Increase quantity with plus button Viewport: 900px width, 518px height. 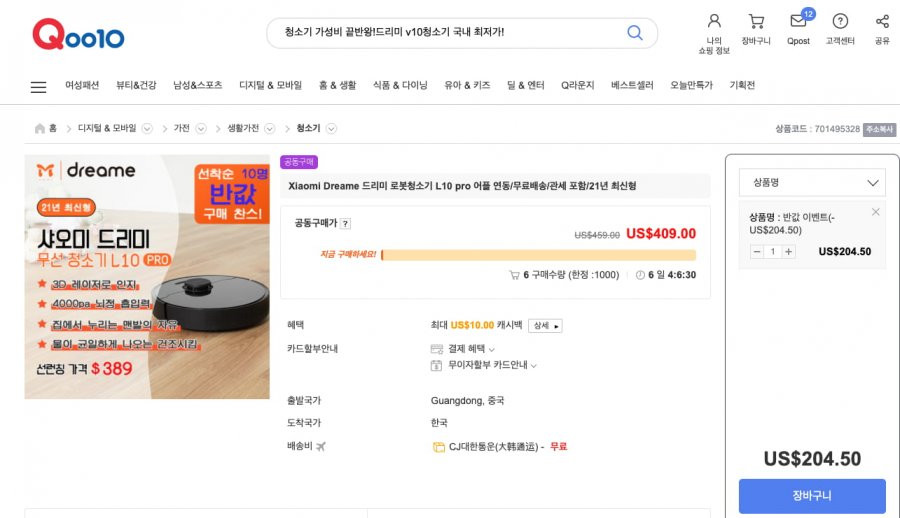(789, 252)
